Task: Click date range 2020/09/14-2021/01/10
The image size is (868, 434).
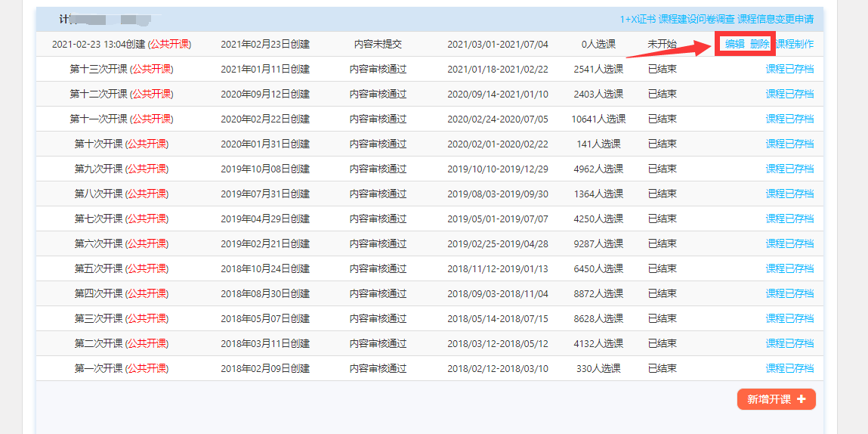Action: (x=498, y=95)
